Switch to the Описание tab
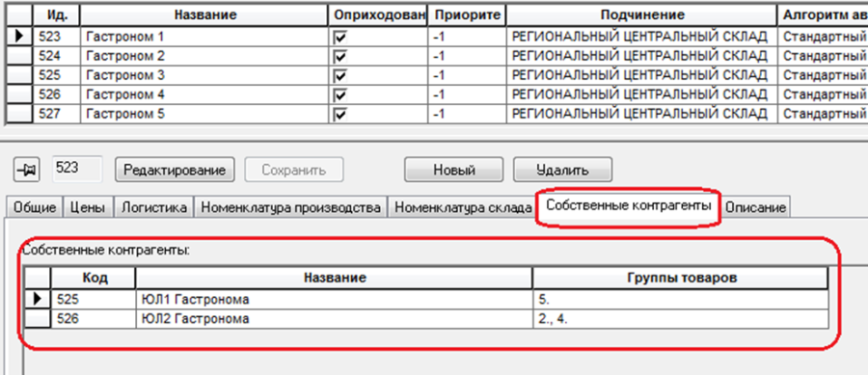Image resolution: width=868 pixels, height=375 pixels. click(x=755, y=208)
